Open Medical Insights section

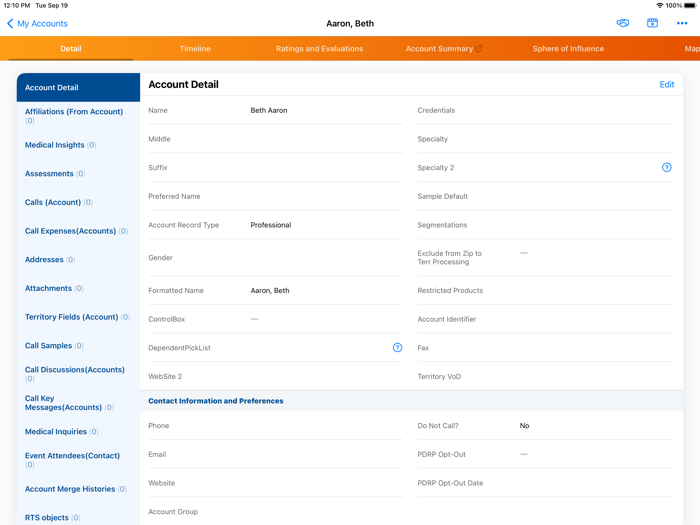click(x=78, y=145)
